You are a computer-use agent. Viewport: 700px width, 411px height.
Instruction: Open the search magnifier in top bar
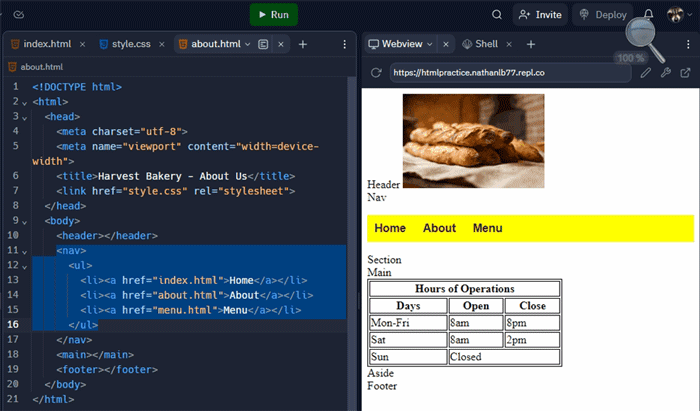click(496, 15)
